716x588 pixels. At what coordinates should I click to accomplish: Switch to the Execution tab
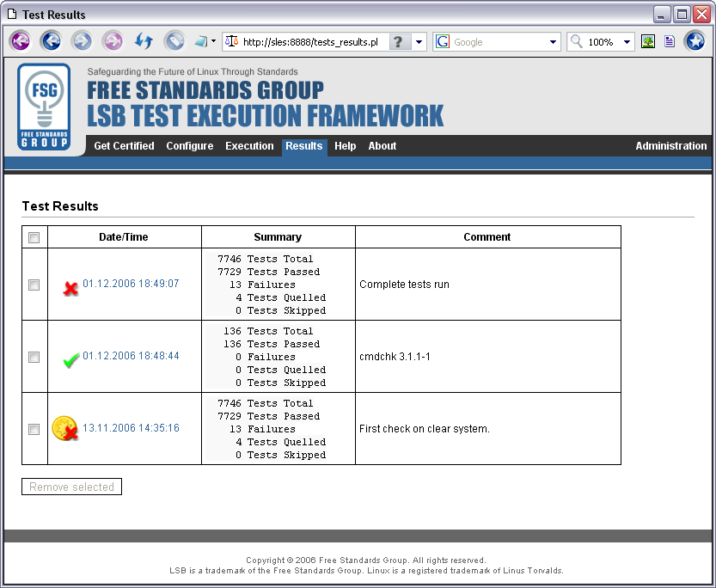point(249,146)
